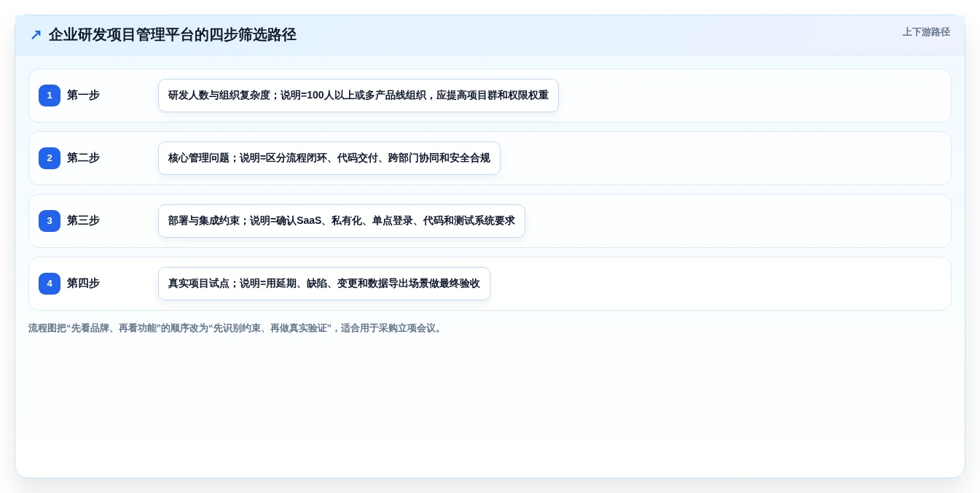This screenshot has width=980, height=493.
Task: Click the arrow icon beside the title
Action: (x=36, y=35)
